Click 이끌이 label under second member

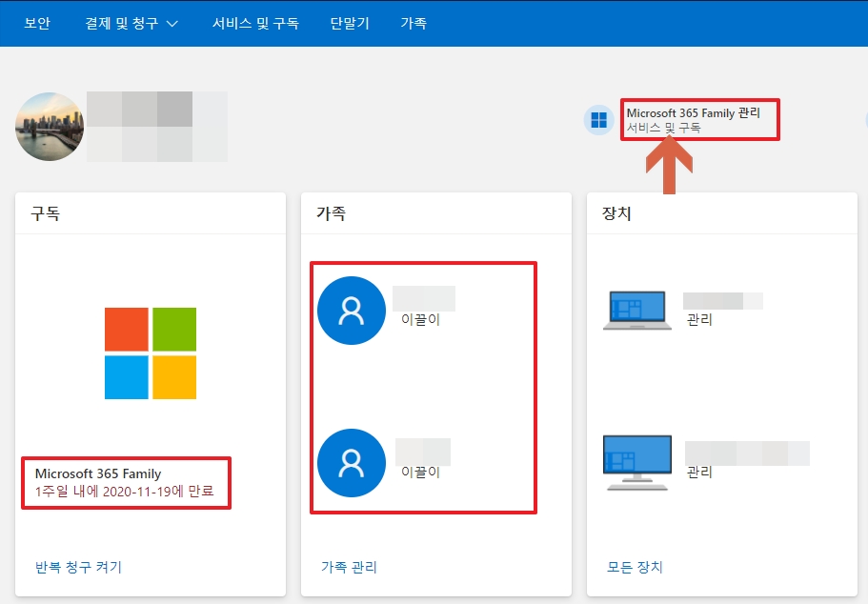(420, 472)
